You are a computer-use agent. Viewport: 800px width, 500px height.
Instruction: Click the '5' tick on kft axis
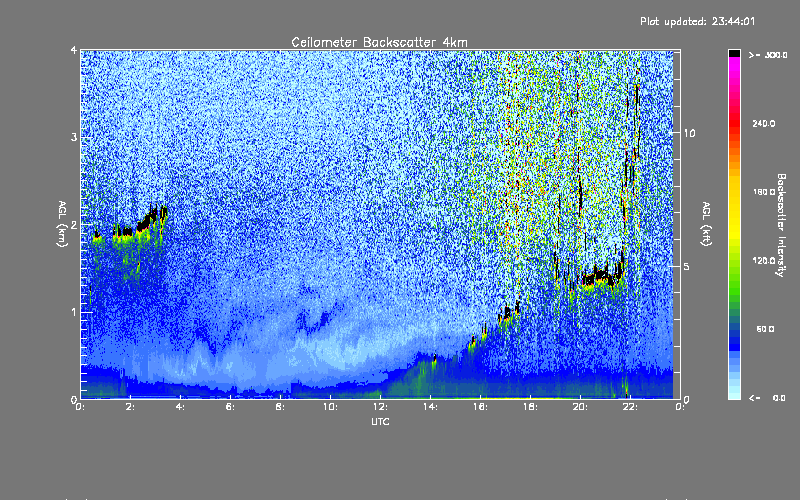(x=687, y=266)
